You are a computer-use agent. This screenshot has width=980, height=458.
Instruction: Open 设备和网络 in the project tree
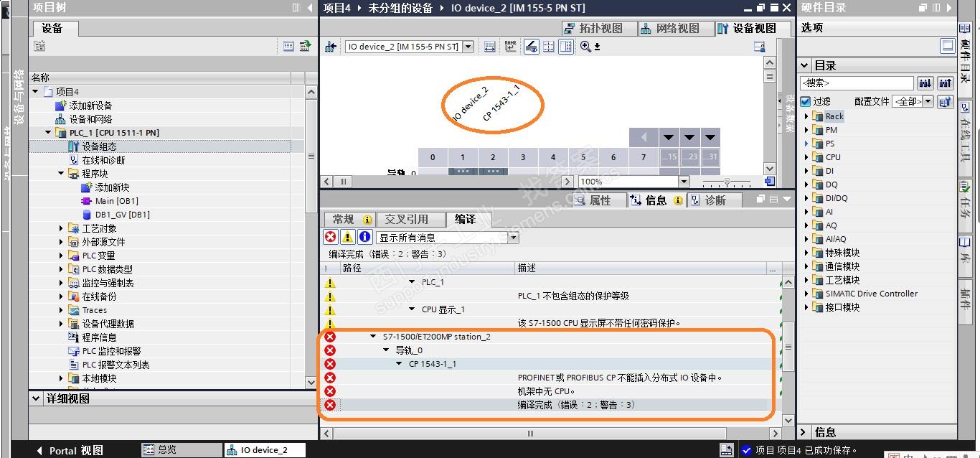pyautogui.click(x=90, y=119)
